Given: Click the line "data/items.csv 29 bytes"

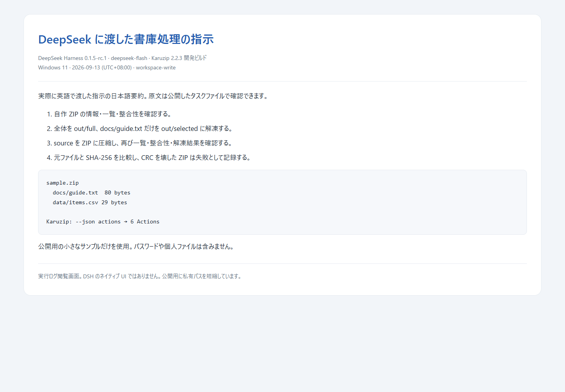Looking at the screenshot, I should 90,203.
